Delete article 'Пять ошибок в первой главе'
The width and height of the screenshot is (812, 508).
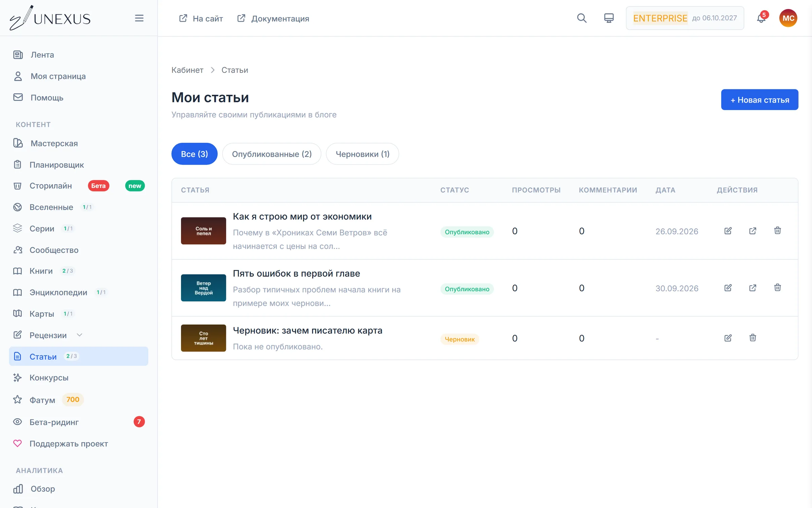777,288
